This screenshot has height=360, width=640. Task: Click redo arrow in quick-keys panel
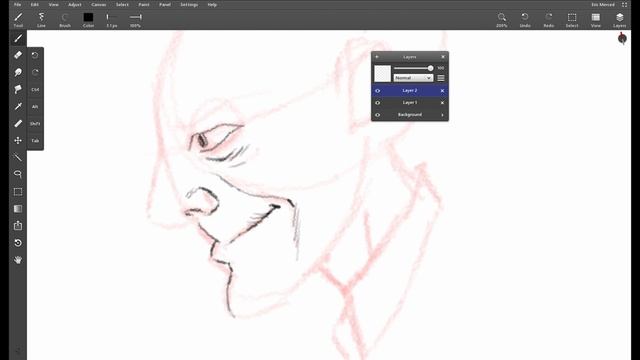pos(35,73)
